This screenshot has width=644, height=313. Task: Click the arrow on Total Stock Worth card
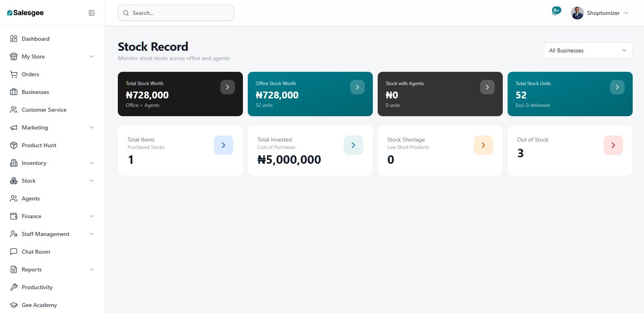tap(228, 87)
